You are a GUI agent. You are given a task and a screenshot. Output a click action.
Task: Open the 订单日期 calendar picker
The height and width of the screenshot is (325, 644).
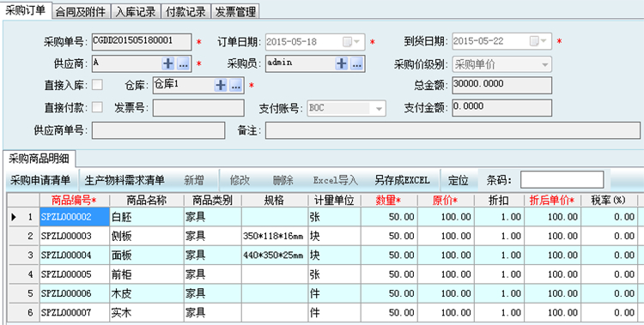click(351, 42)
